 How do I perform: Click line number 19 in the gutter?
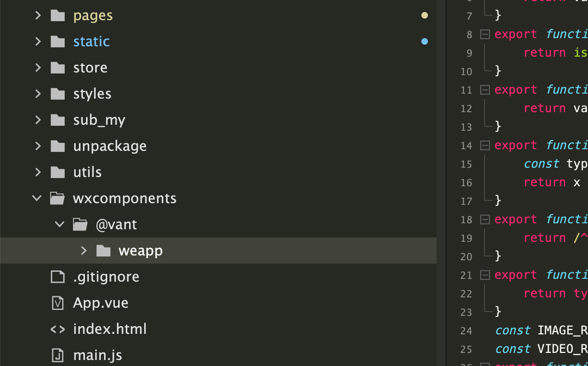466,238
